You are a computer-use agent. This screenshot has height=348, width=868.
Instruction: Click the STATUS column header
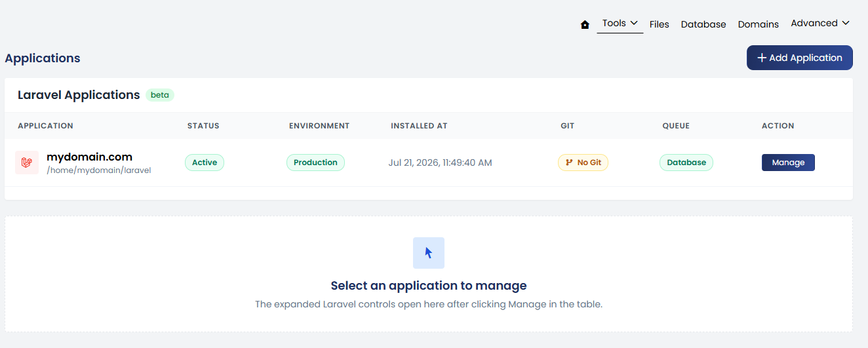(x=203, y=126)
